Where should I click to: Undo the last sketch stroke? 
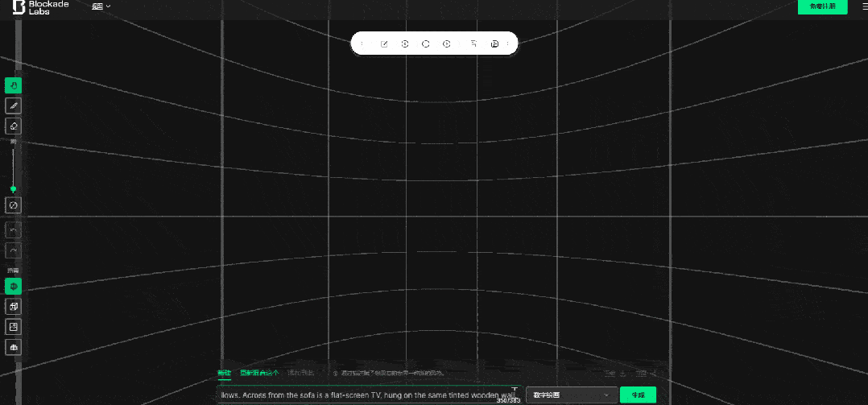(x=13, y=229)
